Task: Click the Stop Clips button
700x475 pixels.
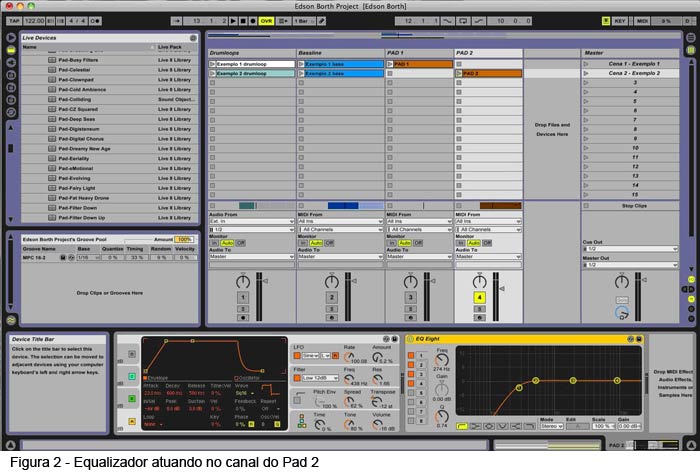Action: click(x=630, y=206)
